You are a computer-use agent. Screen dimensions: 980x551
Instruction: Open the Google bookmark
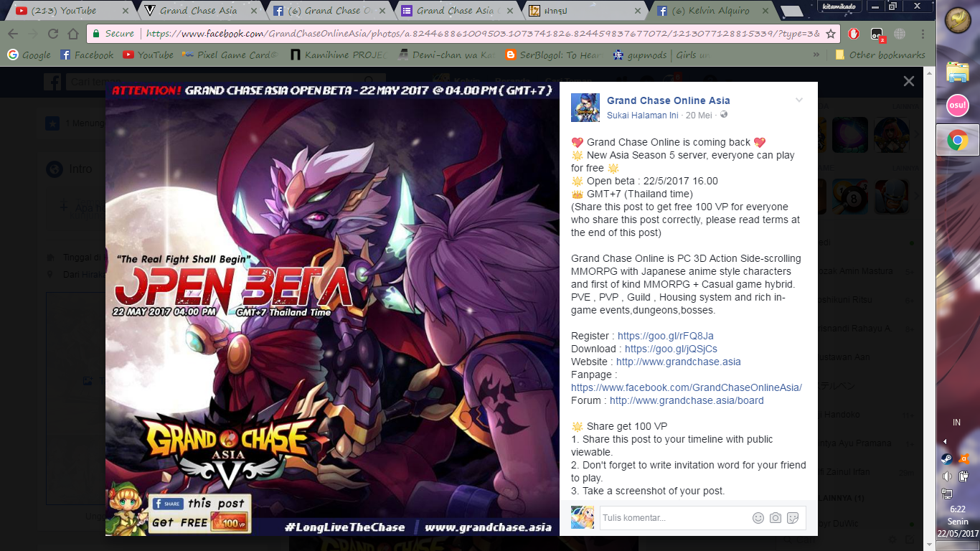click(x=29, y=55)
